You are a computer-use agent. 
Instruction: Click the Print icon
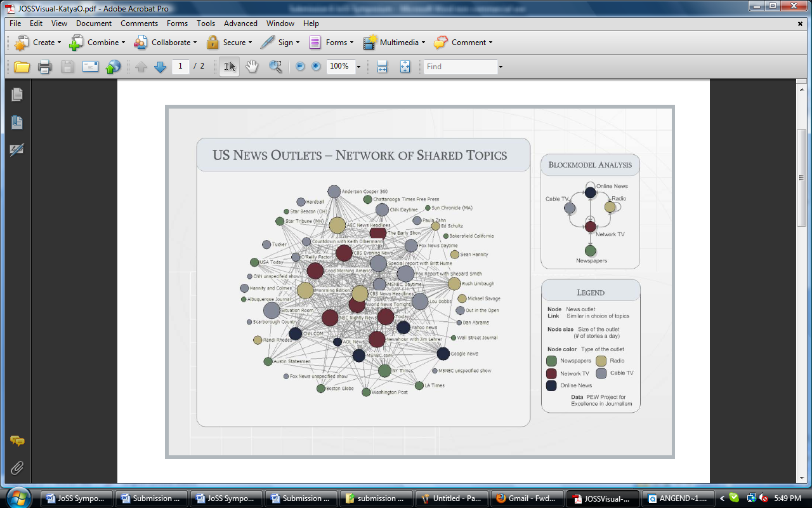coord(44,67)
